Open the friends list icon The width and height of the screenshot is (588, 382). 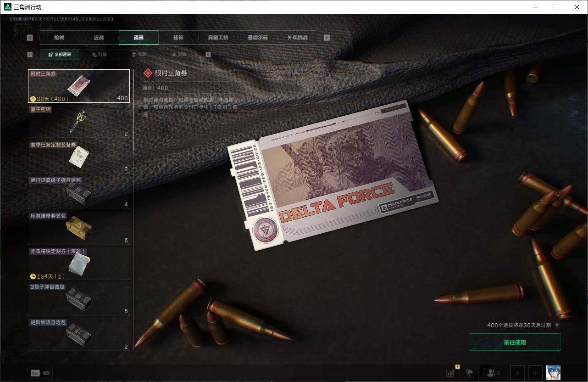[493, 373]
